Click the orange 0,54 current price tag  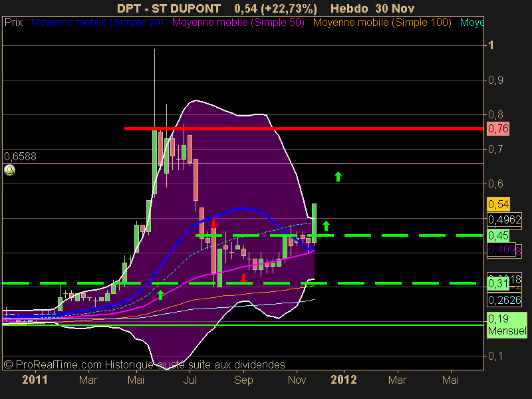(x=498, y=204)
